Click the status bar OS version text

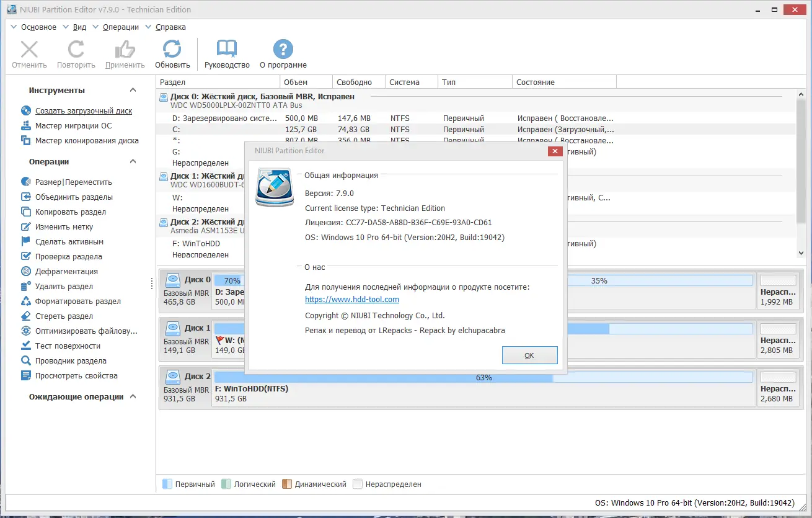coord(695,503)
